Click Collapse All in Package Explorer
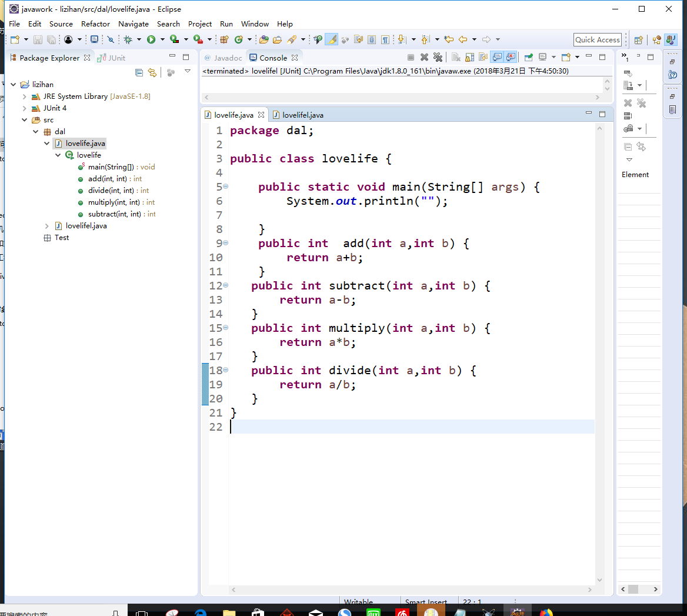687x616 pixels. [x=139, y=72]
